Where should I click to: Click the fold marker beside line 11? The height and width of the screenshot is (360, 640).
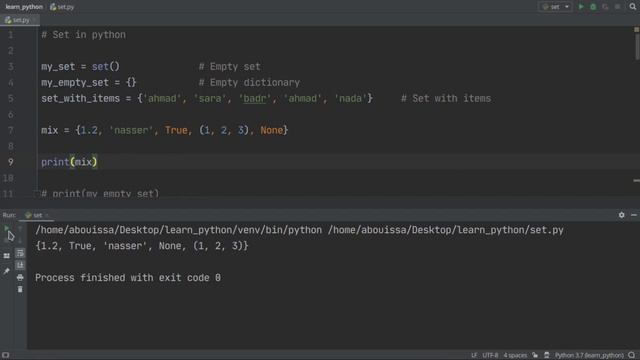click(36, 194)
